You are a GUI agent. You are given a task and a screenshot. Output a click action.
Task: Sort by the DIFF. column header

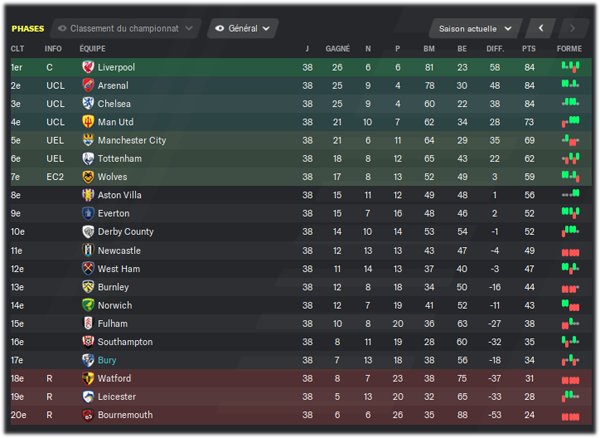point(495,49)
